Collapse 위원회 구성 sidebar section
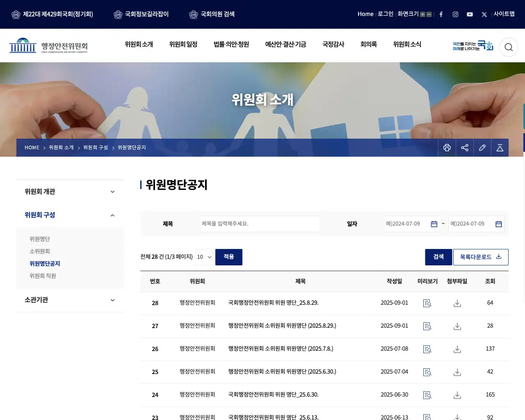The height and width of the screenshot is (420, 525). (70, 215)
